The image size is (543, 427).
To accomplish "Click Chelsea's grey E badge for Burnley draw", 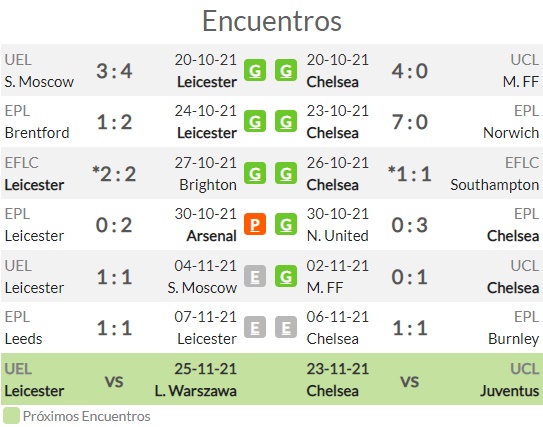I will point(286,327).
